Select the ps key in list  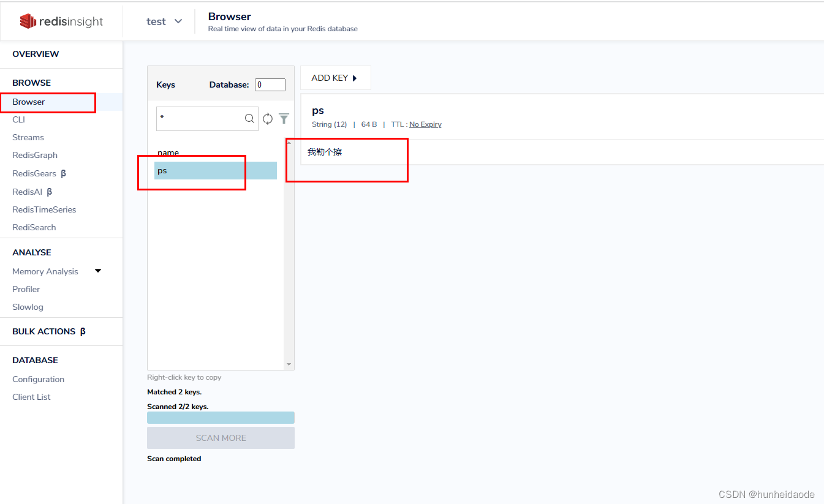coord(216,170)
